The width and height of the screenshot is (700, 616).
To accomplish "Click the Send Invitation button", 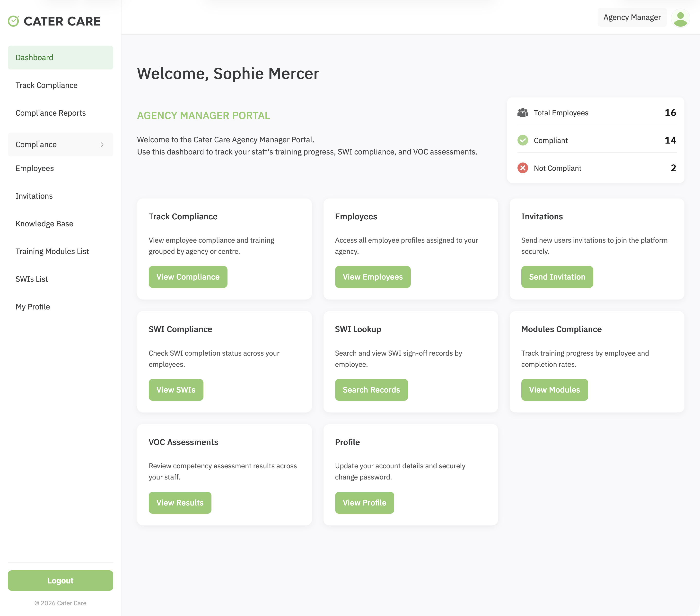I will click(x=557, y=277).
